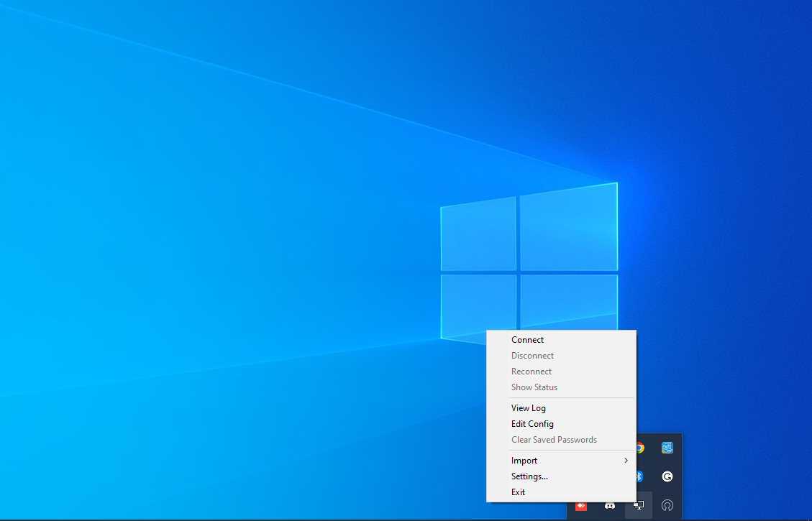Expand the Import submenu arrow
This screenshot has width=812, height=521.
click(x=626, y=461)
